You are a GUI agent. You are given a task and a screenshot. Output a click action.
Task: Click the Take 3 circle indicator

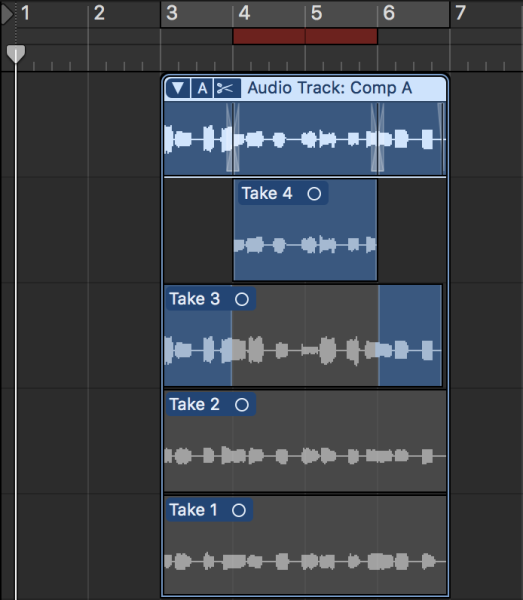(x=242, y=299)
